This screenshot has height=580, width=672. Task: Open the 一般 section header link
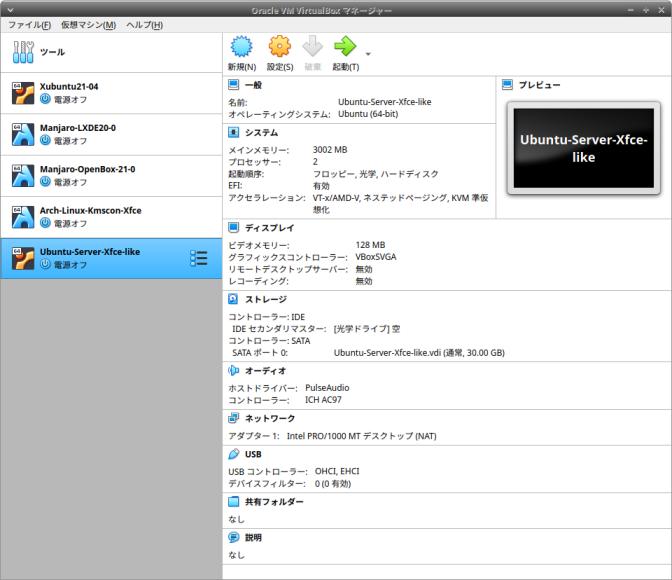253,85
